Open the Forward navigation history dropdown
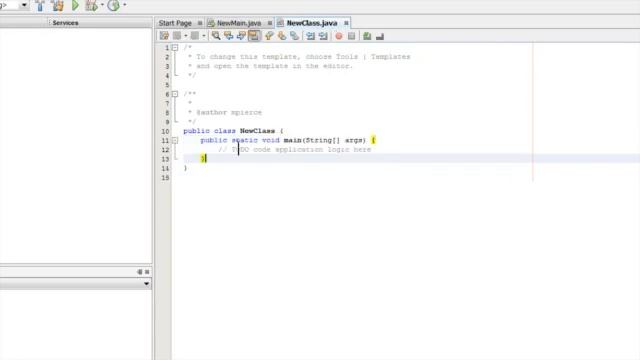The width and height of the screenshot is (640, 360). (x=204, y=36)
